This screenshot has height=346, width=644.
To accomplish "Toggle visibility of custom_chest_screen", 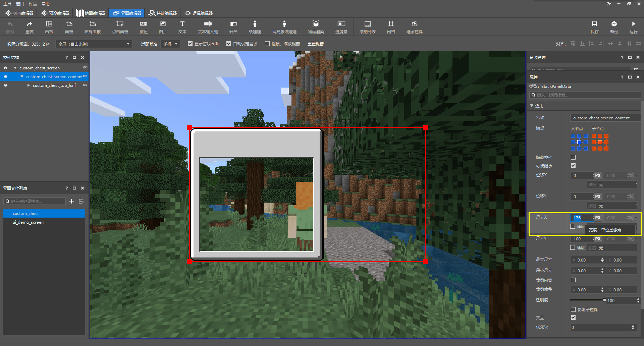I will [x=6, y=68].
